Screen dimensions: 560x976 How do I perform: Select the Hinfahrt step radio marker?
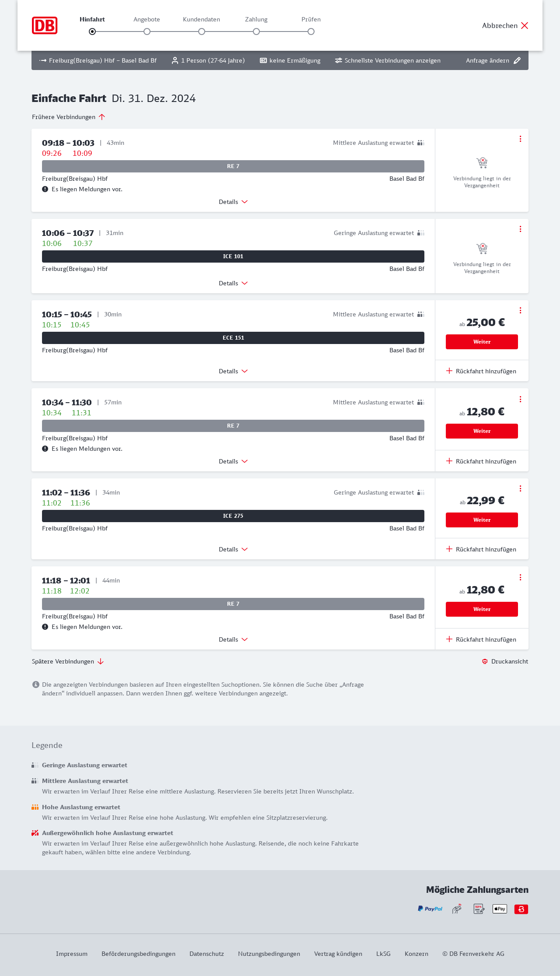(x=92, y=32)
